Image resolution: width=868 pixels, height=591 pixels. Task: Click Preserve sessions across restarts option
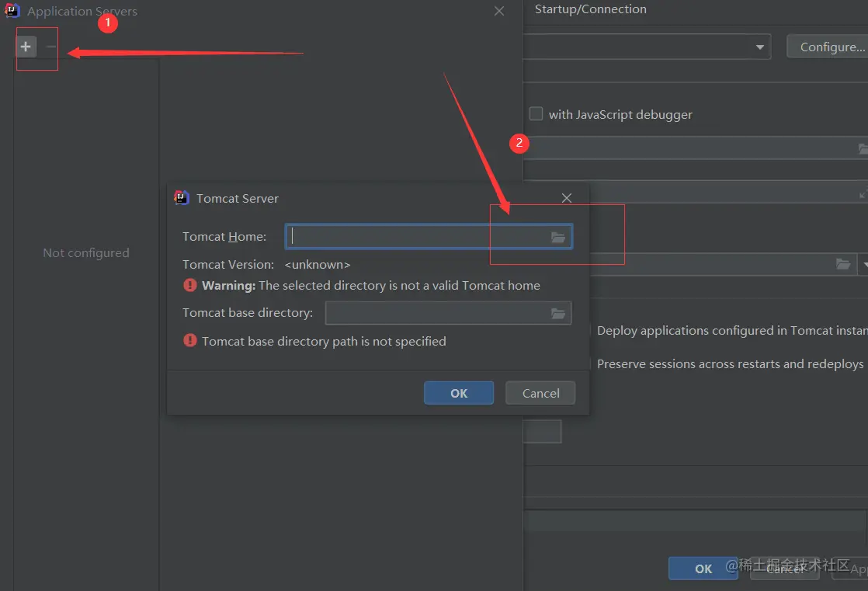tap(730, 364)
